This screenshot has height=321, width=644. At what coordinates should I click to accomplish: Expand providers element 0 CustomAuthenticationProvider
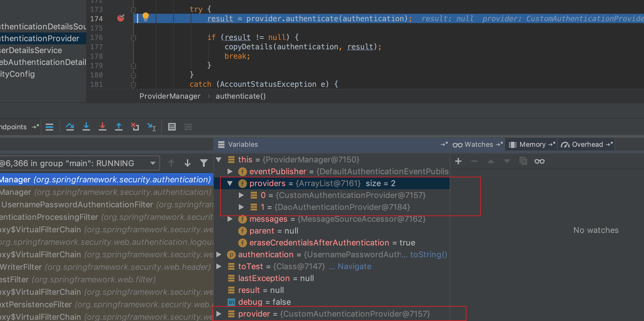point(241,195)
